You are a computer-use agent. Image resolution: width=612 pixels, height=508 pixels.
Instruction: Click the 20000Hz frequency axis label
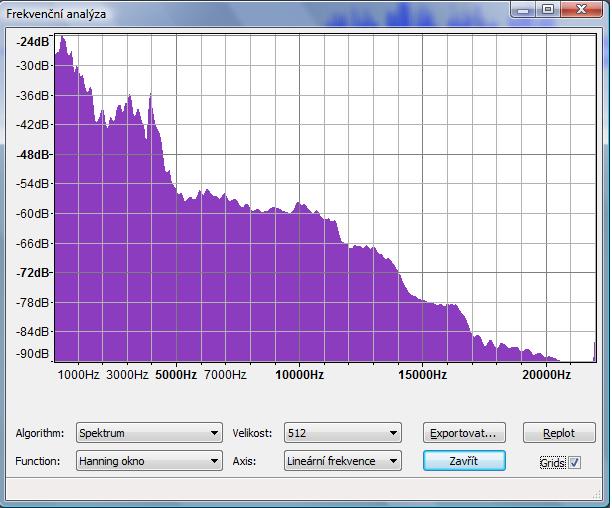click(x=546, y=375)
